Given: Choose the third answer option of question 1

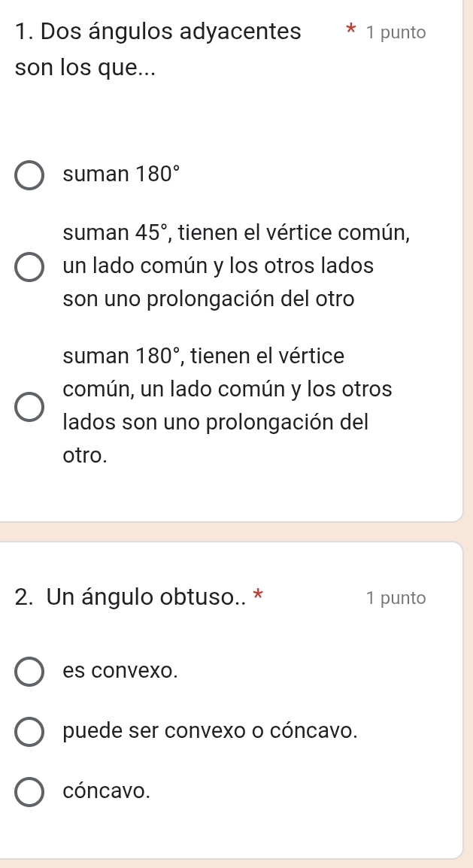Looking at the screenshot, I should 28,405.
